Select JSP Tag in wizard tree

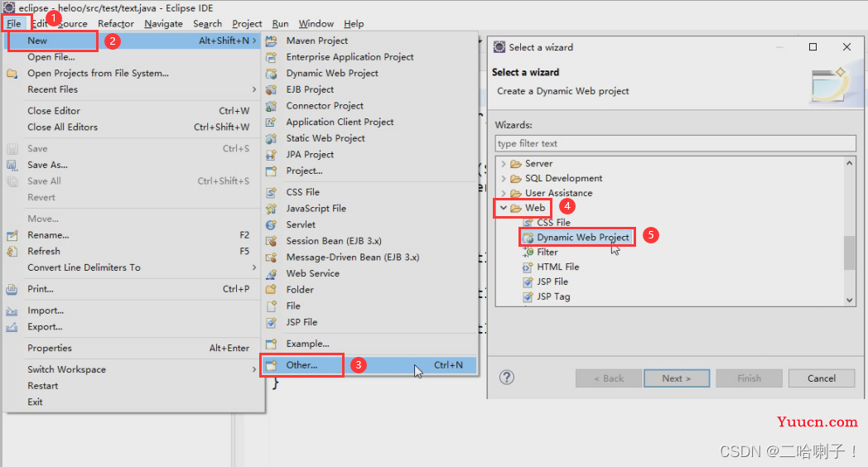tap(553, 296)
